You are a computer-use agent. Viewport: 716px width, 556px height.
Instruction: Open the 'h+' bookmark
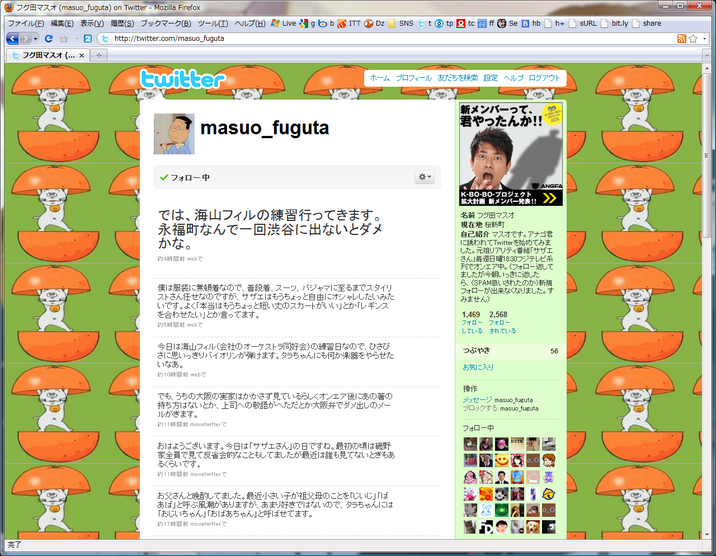554,23
